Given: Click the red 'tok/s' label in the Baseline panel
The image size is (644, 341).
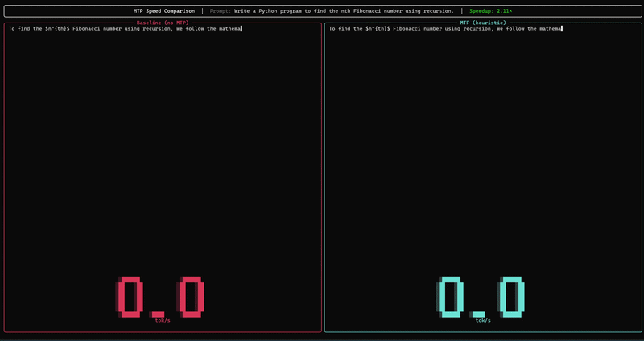Looking at the screenshot, I should 163,320.
